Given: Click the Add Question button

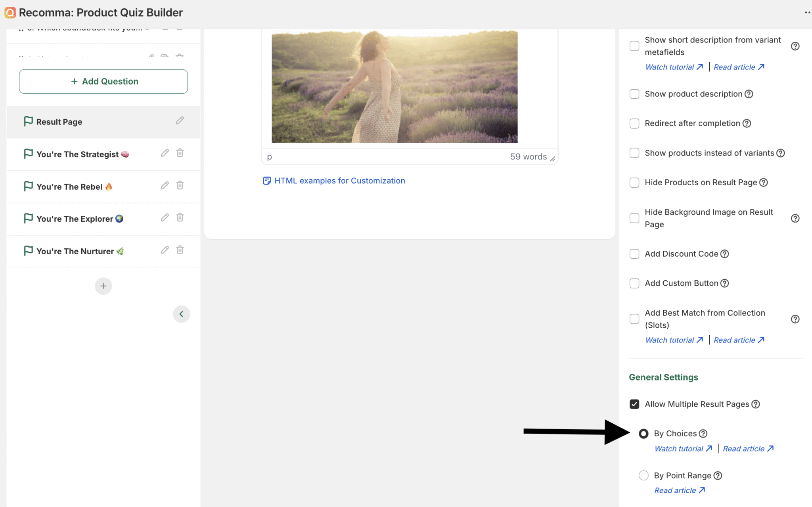Looking at the screenshot, I should coord(103,81).
